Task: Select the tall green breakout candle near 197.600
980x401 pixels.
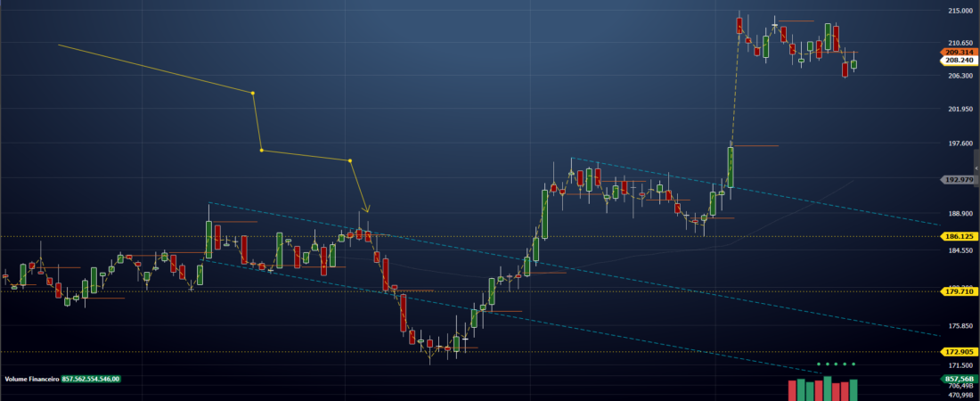Action: click(730, 167)
